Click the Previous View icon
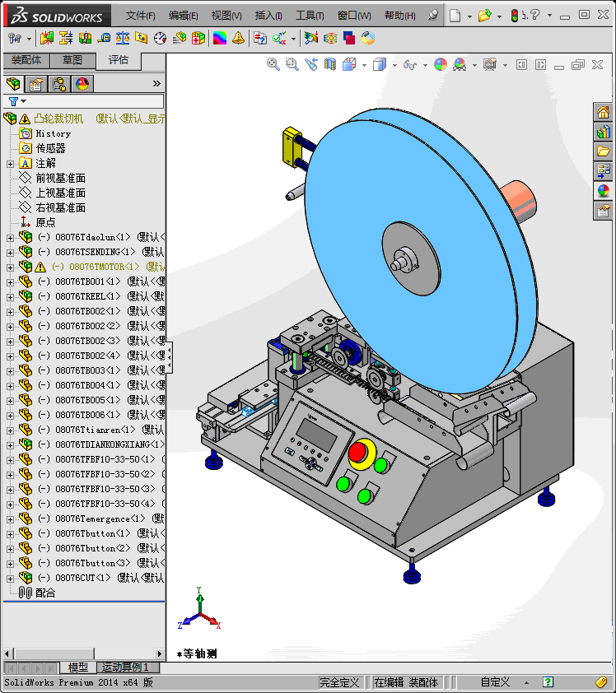Viewport: 616px width, 693px height. (311, 64)
